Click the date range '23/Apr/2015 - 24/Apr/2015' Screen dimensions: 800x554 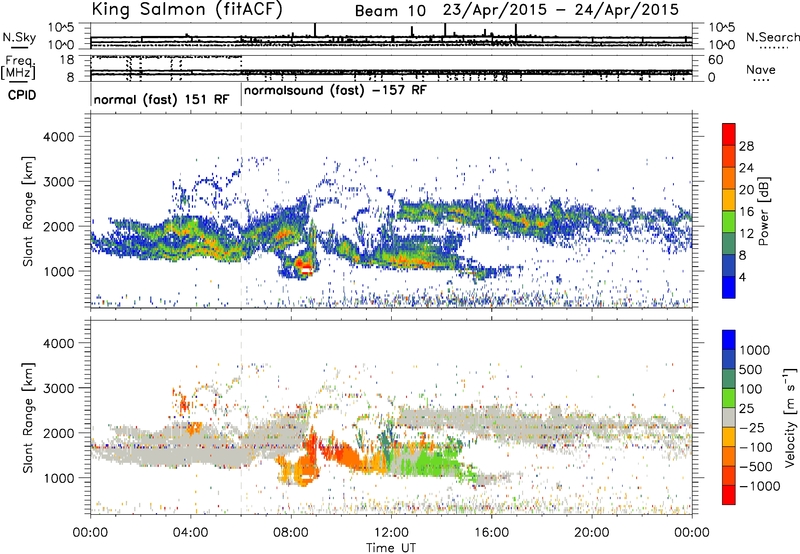point(561,10)
